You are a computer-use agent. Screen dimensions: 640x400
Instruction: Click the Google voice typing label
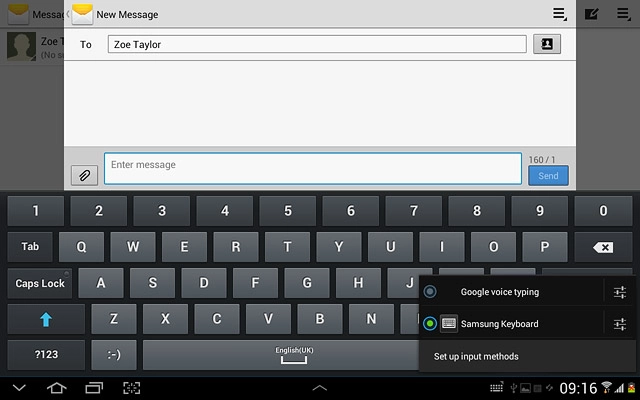[x=500, y=292]
